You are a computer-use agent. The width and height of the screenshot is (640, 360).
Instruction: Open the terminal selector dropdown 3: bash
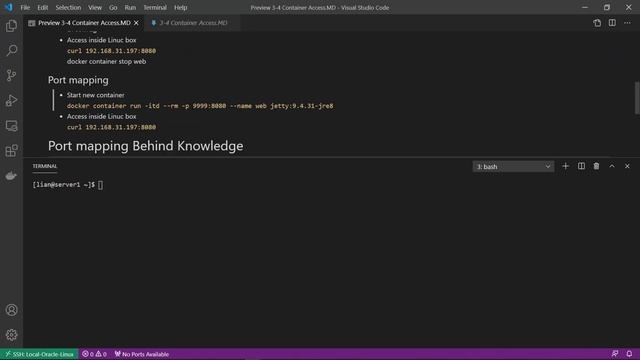(x=513, y=167)
